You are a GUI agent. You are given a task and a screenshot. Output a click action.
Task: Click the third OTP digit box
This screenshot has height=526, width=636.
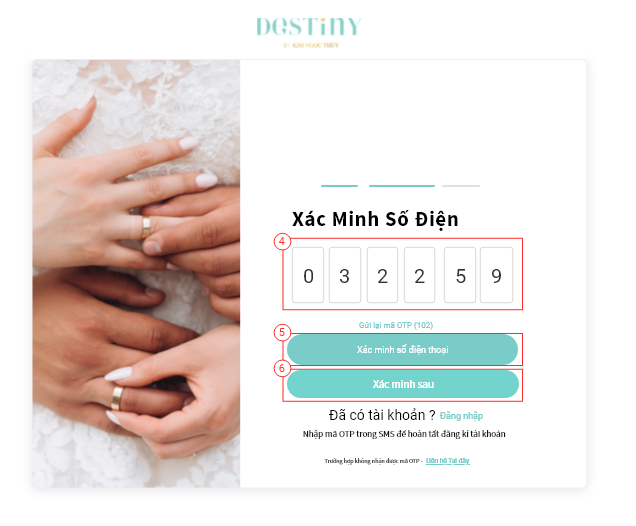click(382, 275)
